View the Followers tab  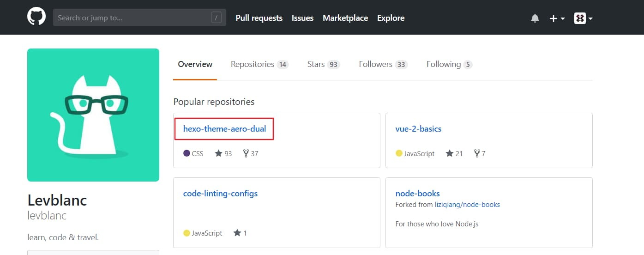click(x=383, y=64)
